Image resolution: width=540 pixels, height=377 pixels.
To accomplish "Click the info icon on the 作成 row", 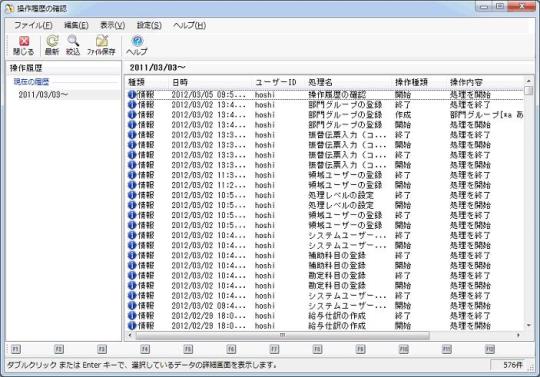I will pyautogui.click(x=132, y=115).
